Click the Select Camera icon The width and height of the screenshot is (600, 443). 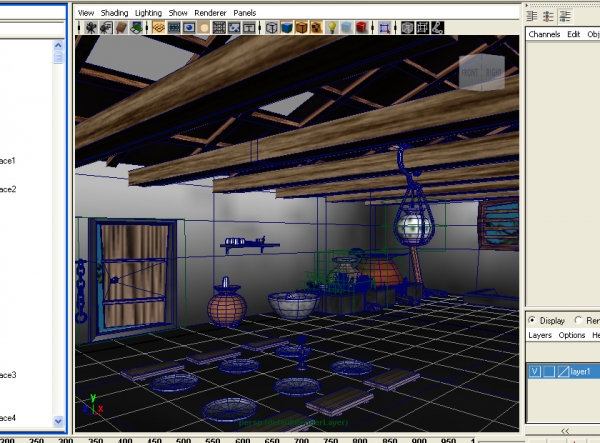91,28
